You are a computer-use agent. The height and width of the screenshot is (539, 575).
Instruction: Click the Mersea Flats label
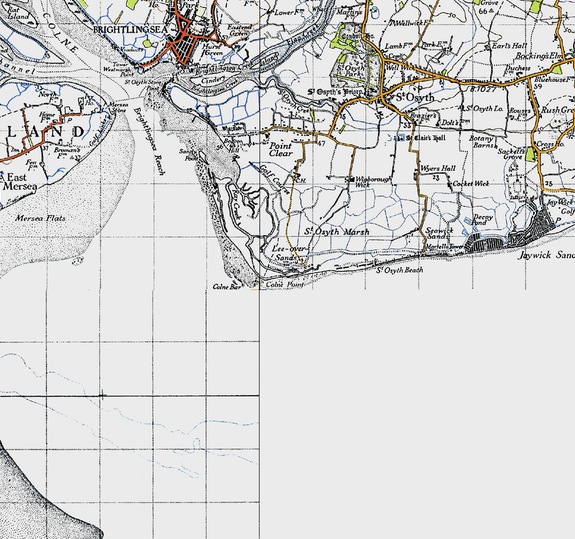click(x=40, y=218)
